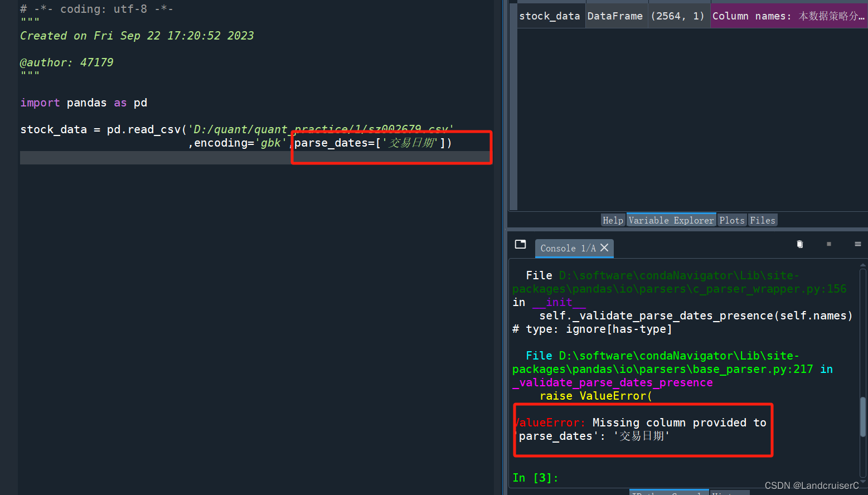
Task: Open the console options hamburger menu
Action: coord(857,244)
